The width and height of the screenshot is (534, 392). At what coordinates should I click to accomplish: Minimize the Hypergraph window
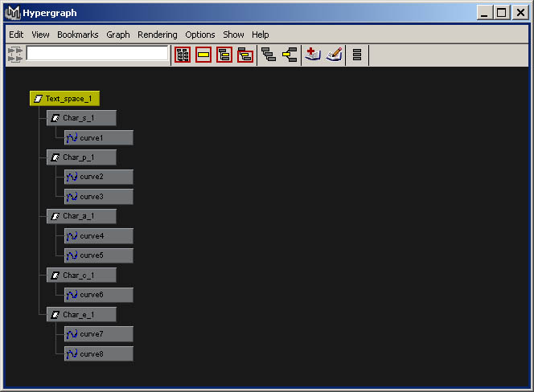pyautogui.click(x=485, y=13)
